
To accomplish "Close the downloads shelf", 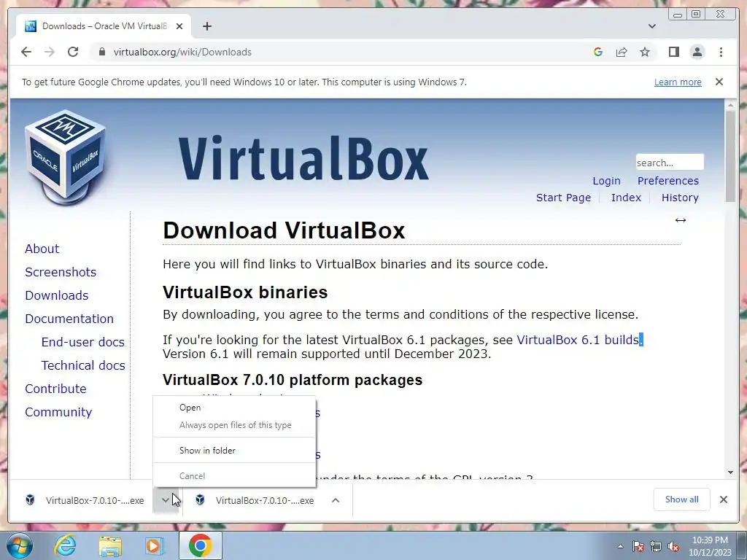I will [723, 499].
